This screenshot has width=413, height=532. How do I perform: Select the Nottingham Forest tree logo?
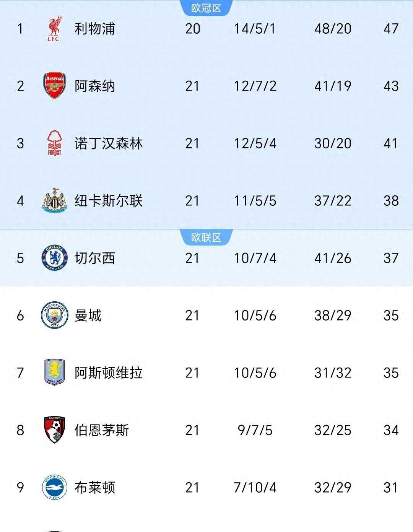[55, 142]
